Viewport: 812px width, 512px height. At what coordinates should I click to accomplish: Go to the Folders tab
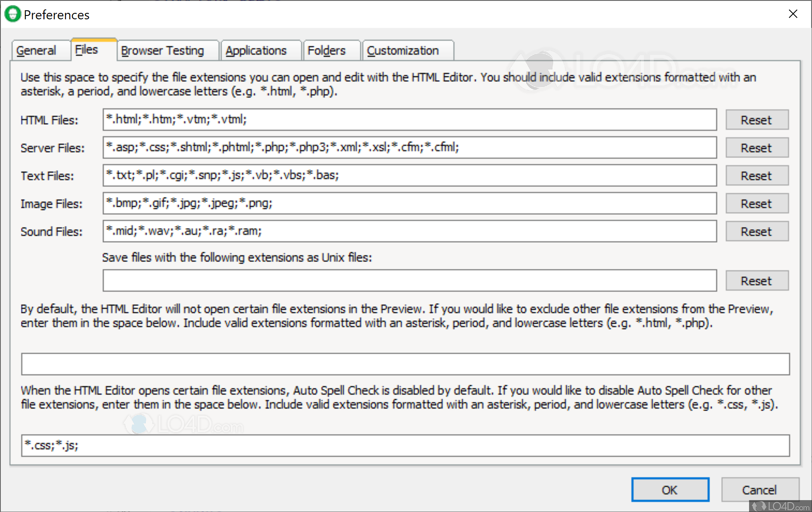(x=326, y=51)
